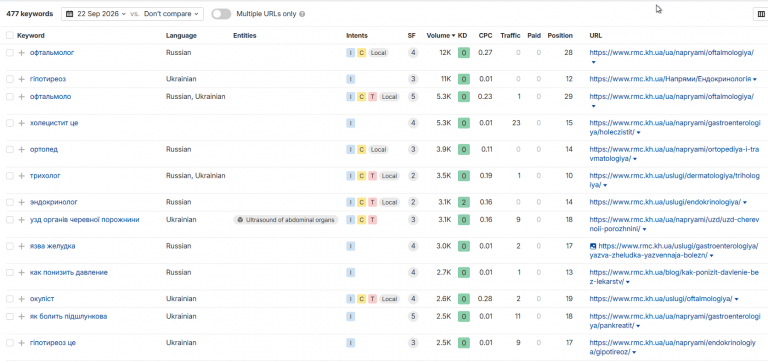
Task: Expand URL caret after uzd-cherevnoii-porozhnini URL
Action: 645,229
